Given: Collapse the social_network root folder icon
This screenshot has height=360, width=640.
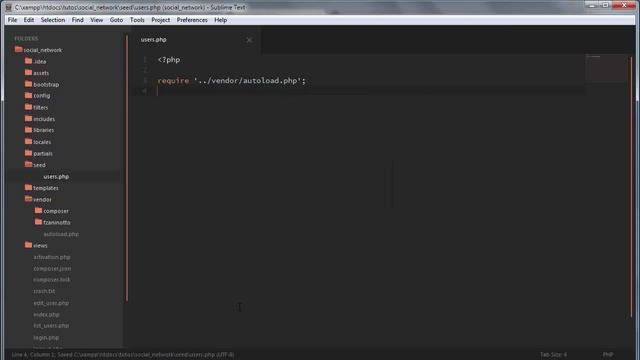Looking at the screenshot, I should (x=18, y=49).
